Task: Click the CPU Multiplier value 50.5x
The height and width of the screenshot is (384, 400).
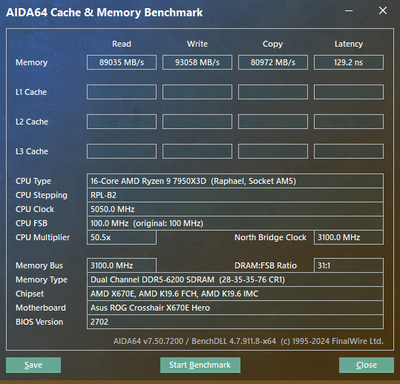Action: (x=122, y=237)
